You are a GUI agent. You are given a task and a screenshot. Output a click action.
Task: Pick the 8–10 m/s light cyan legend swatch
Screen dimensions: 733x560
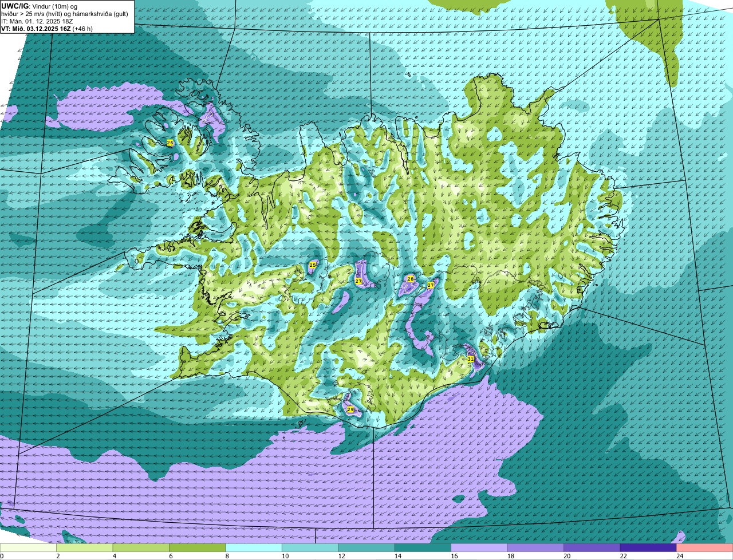point(254,548)
